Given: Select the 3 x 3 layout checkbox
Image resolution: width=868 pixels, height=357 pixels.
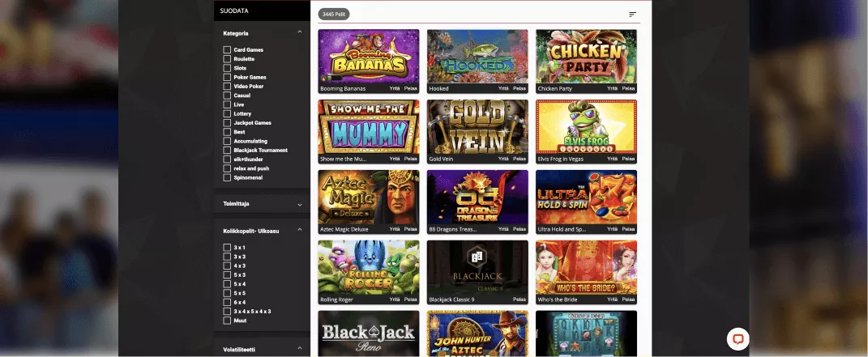Looking at the screenshot, I should pyautogui.click(x=227, y=257).
